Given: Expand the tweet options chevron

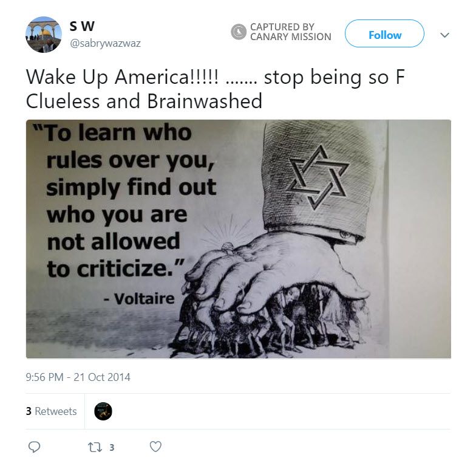Looking at the screenshot, I should (x=444, y=35).
